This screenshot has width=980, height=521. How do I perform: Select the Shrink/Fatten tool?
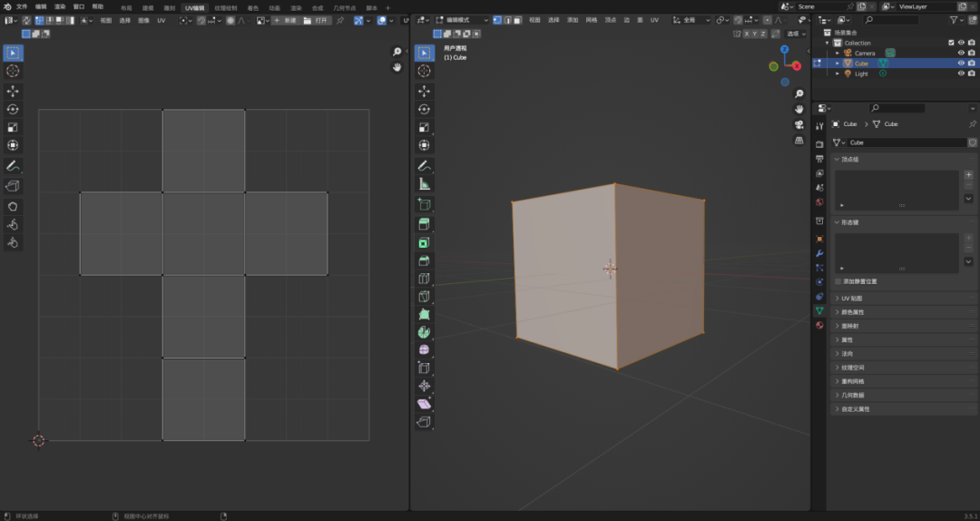click(x=425, y=386)
